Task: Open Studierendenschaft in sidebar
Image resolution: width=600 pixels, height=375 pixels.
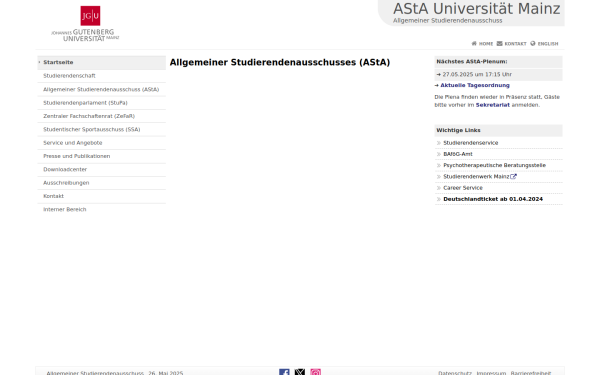Action: pyautogui.click(x=101, y=76)
